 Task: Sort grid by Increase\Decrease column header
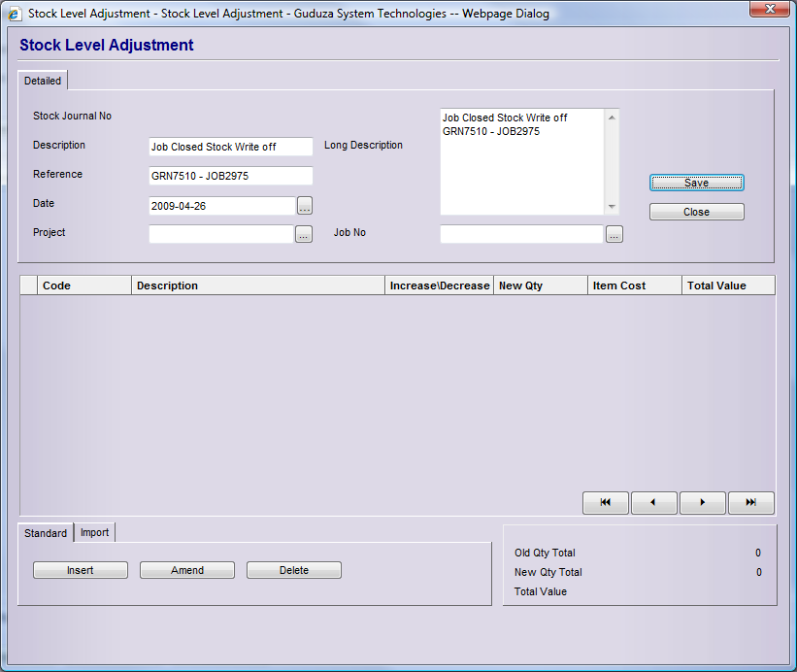pos(439,286)
